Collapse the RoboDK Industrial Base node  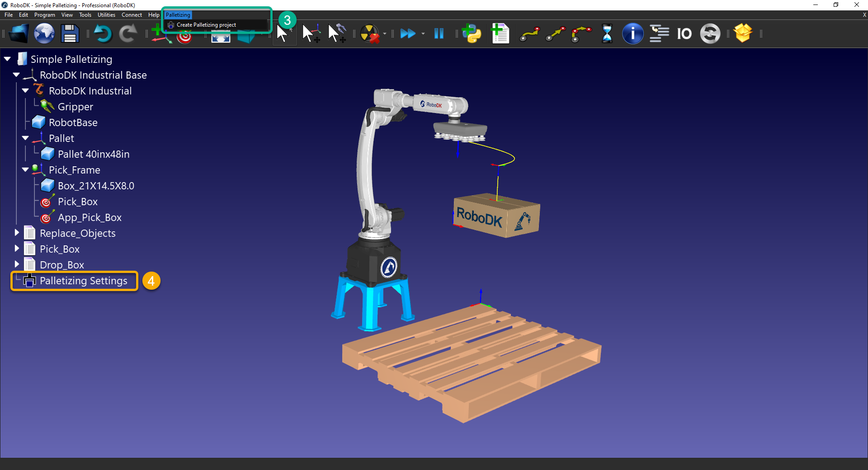tap(16, 75)
